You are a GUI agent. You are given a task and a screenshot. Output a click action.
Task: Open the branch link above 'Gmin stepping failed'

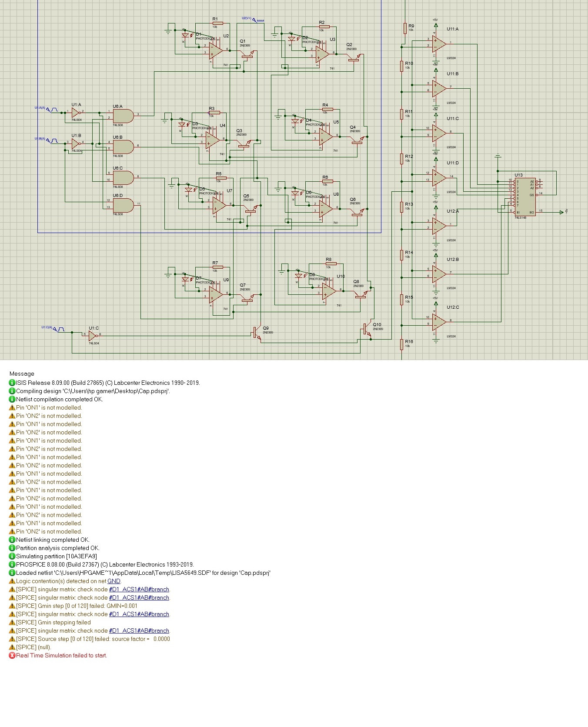(x=139, y=614)
